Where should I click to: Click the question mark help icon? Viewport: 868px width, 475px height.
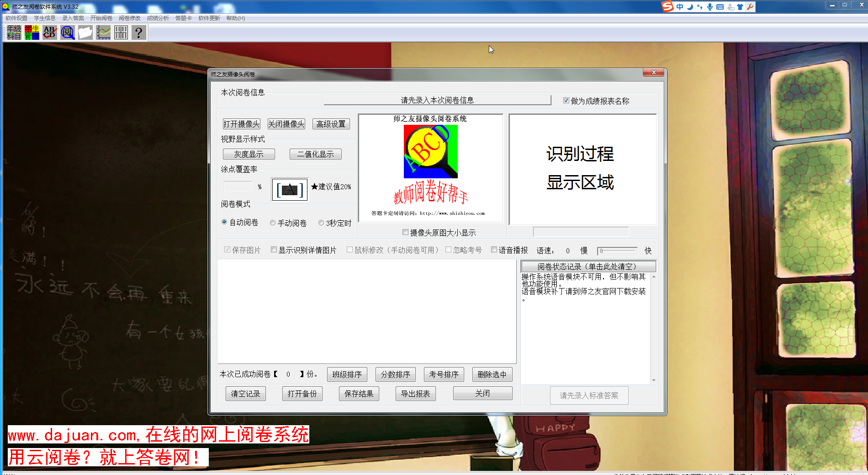pyautogui.click(x=138, y=32)
